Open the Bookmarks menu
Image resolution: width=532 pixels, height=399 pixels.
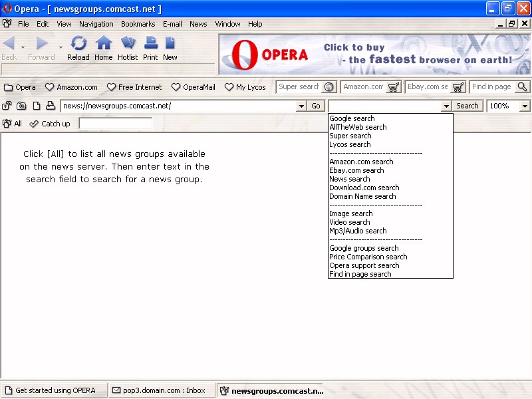(138, 24)
